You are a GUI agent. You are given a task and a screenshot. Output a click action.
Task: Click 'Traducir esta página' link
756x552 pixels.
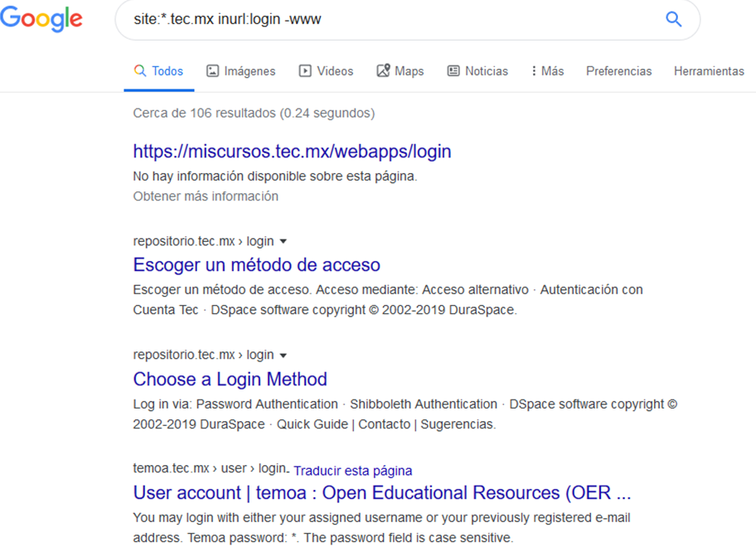352,471
